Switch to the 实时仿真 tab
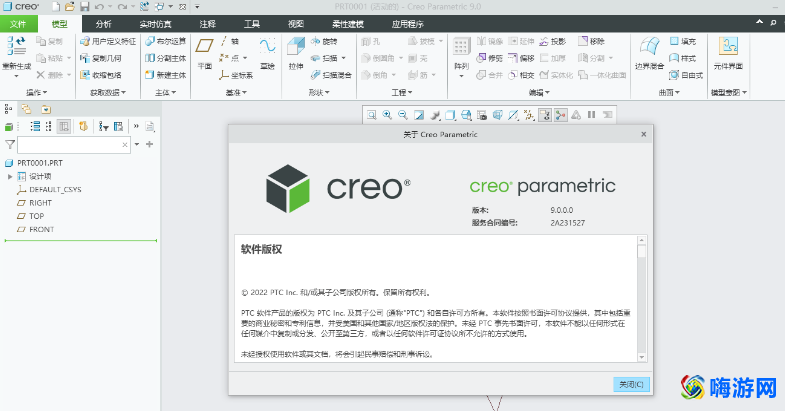 155,24
